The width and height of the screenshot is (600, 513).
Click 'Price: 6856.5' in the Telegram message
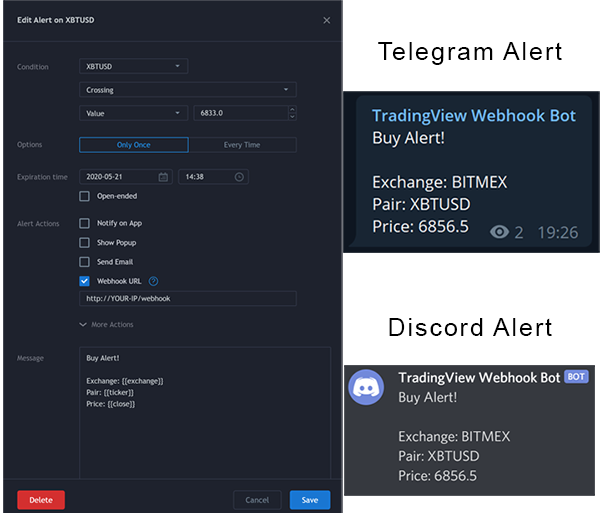(x=420, y=226)
